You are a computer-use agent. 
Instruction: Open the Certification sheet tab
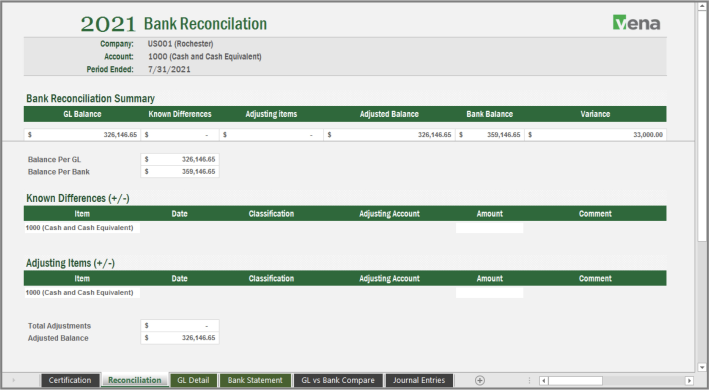tap(70, 381)
